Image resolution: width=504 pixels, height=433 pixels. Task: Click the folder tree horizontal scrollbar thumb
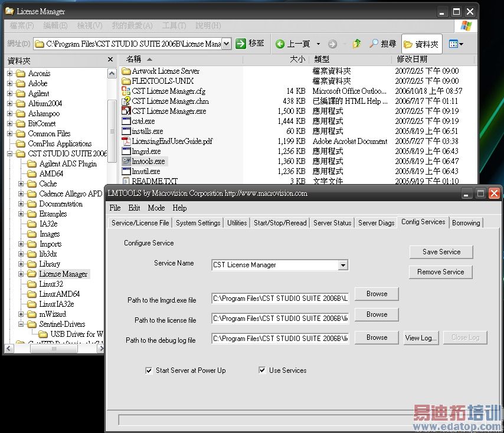point(54,349)
